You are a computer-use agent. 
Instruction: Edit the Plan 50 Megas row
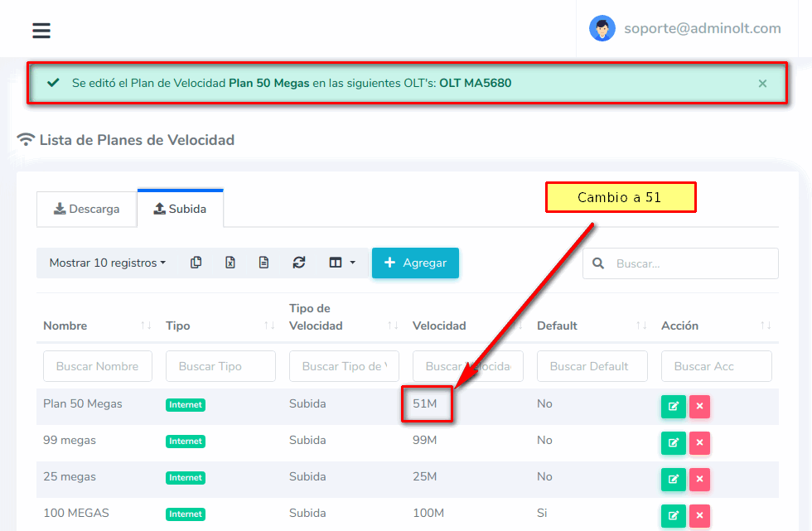[x=673, y=407]
